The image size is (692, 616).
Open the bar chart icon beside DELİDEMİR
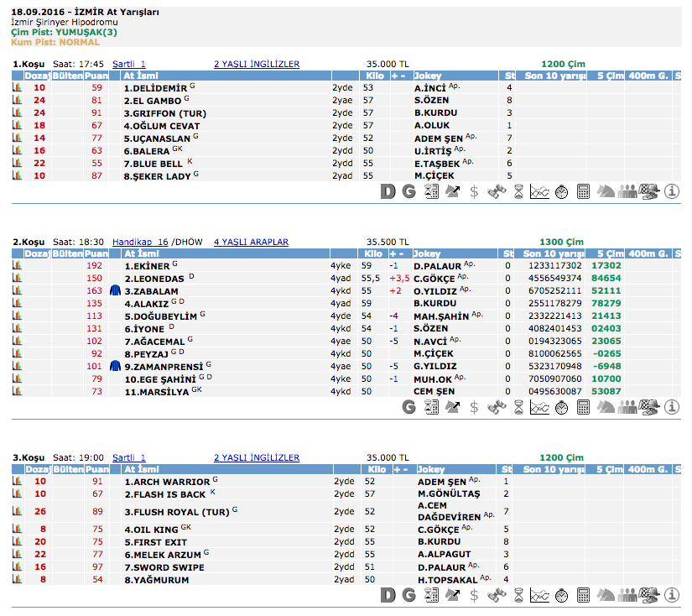click(x=16, y=87)
